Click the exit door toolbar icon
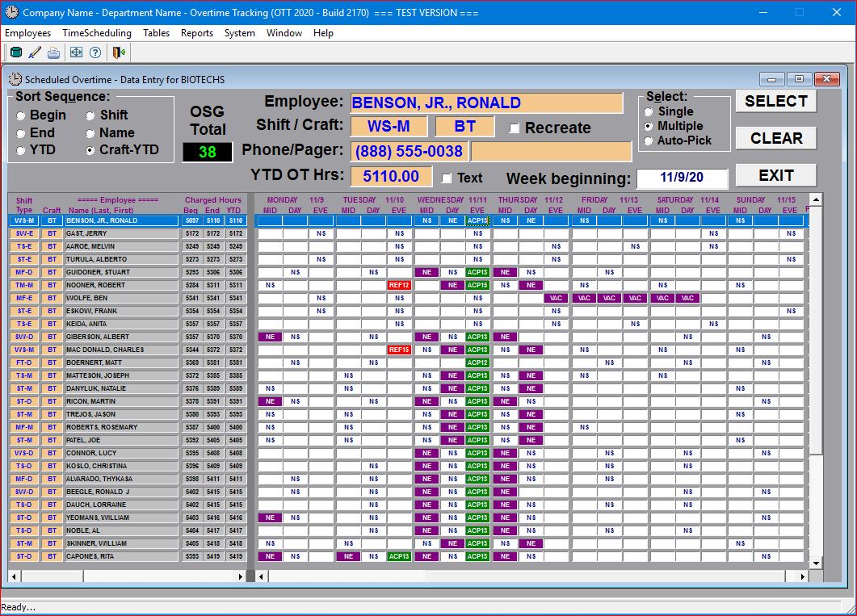Screen dimensions: 857x616 (x=119, y=53)
